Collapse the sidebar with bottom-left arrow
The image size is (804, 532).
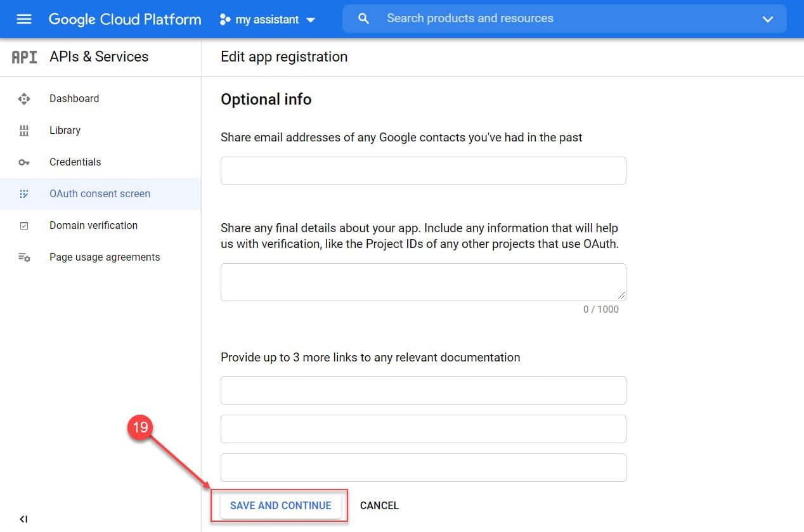point(23,519)
